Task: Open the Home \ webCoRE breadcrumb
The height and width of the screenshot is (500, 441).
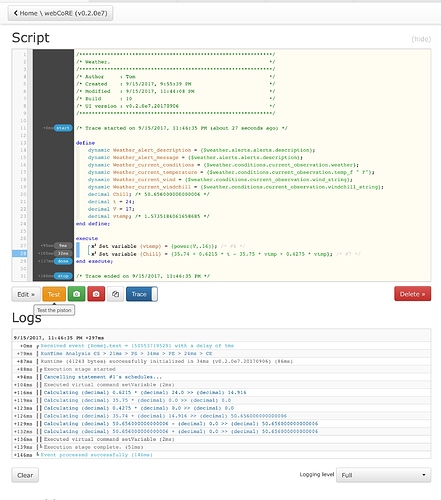Action: coord(60,13)
